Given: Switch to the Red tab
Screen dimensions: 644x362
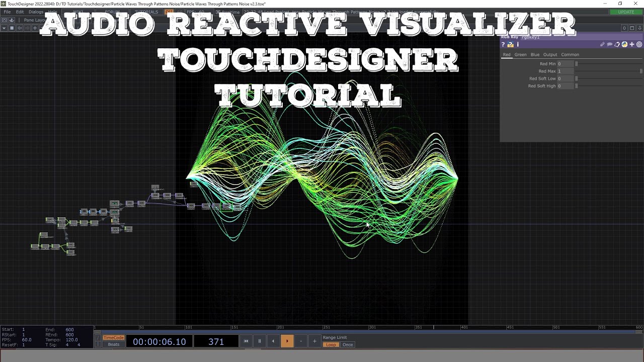Looking at the screenshot, I should click(x=507, y=54).
